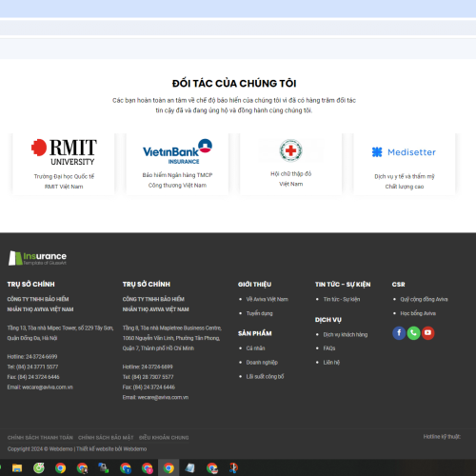The width and height of the screenshot is (476, 476).
Task: Open the 'Liên hệ' footer link
Action: coord(331,363)
